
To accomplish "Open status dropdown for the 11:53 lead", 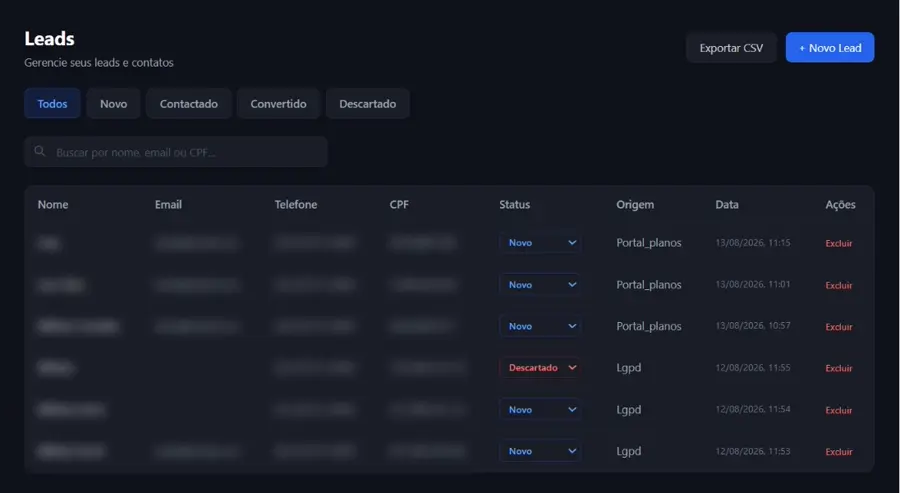I will (x=540, y=451).
